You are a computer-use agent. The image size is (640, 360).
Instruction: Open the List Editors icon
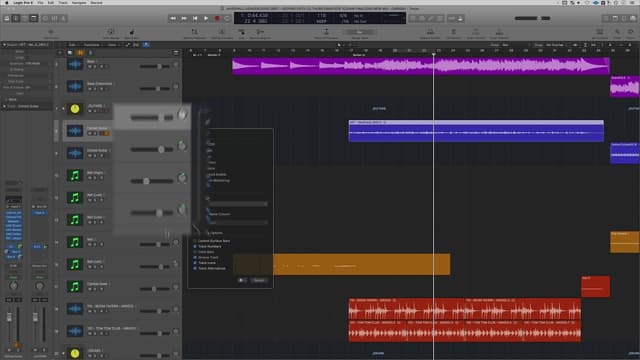click(606, 18)
